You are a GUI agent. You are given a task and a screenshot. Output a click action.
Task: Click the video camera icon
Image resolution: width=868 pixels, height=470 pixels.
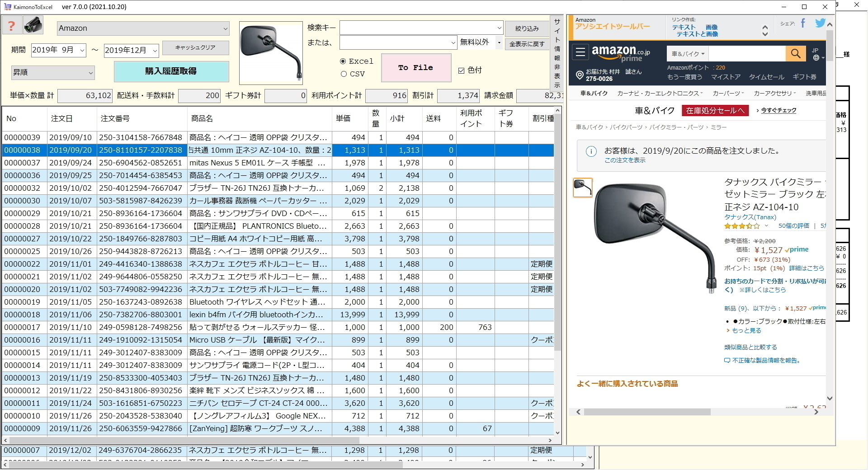click(x=33, y=26)
